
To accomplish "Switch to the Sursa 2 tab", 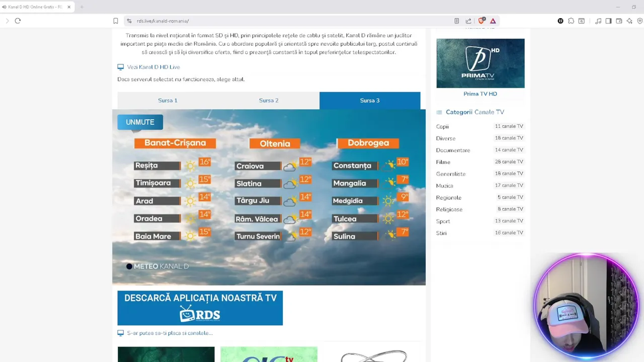I will pyautogui.click(x=269, y=101).
